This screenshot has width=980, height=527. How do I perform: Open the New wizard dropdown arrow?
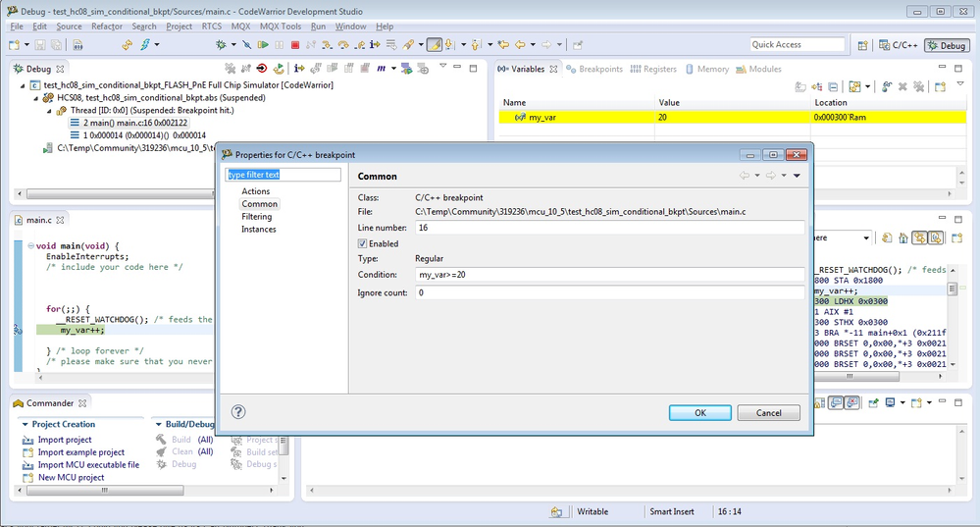(x=26, y=45)
